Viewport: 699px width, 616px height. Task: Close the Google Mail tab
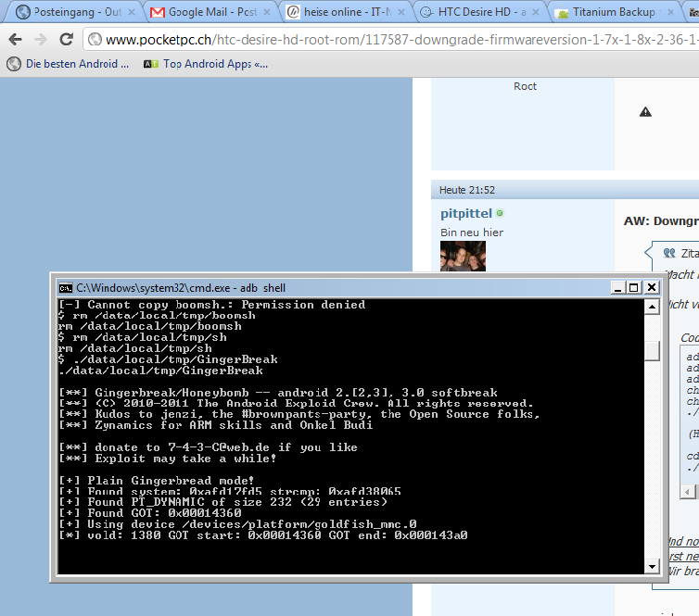[267, 12]
